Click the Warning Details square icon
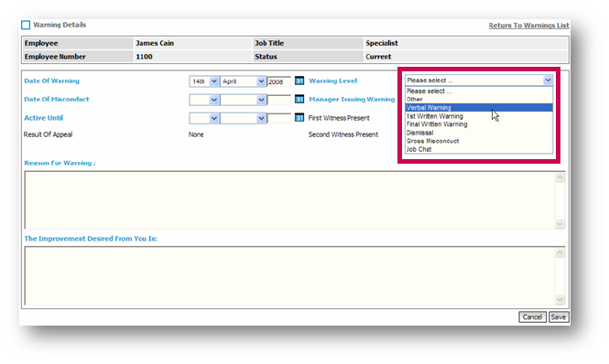 pyautogui.click(x=26, y=25)
